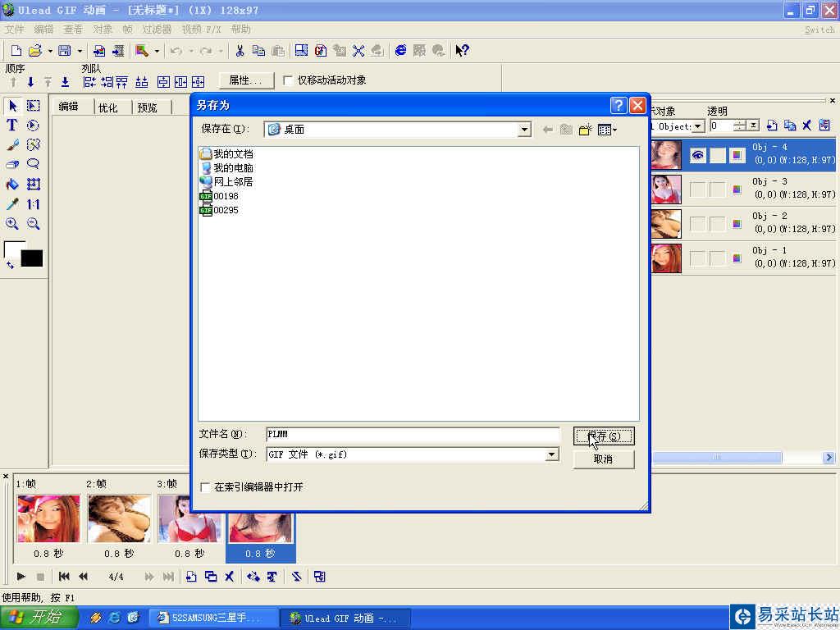Viewport: 840px width, 630px height.
Task: Click the Save disk icon in toolbar
Action: coord(65,51)
